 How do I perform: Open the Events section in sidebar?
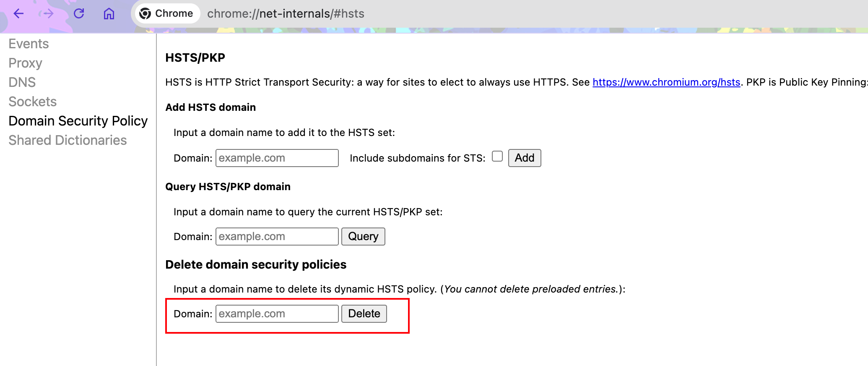point(29,44)
